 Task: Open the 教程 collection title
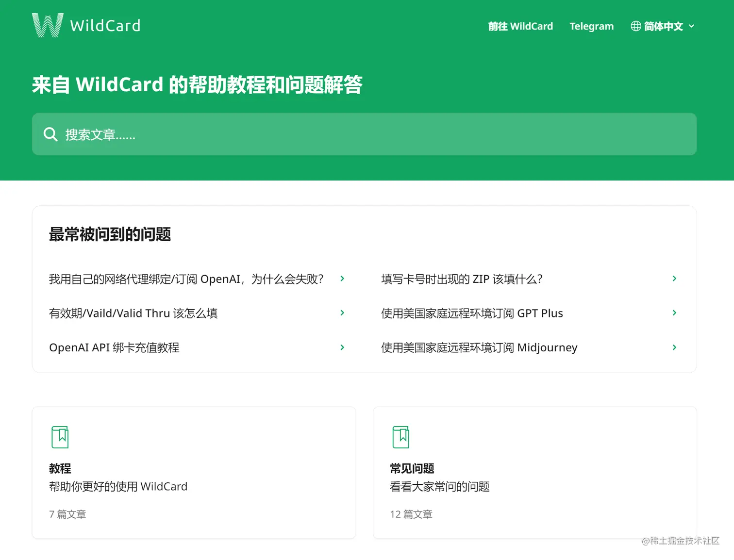[60, 468]
